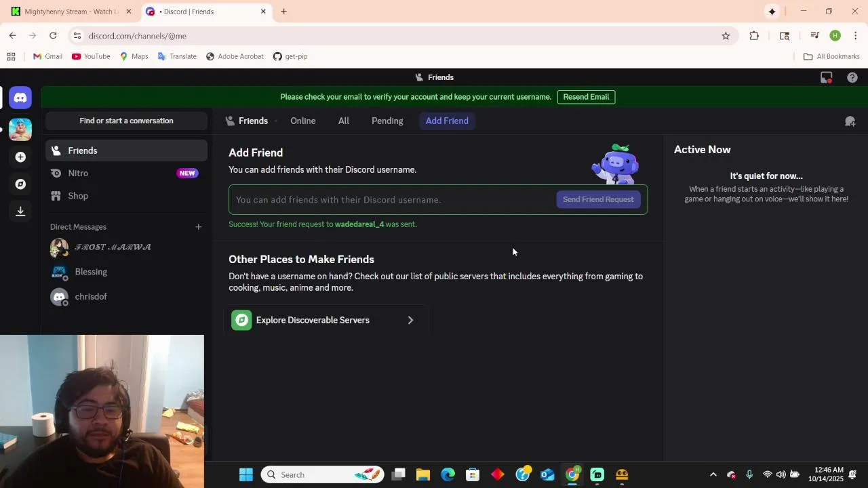Image resolution: width=868 pixels, height=488 pixels.
Task: Open Chrome profile avatar H
Action: 835,36
